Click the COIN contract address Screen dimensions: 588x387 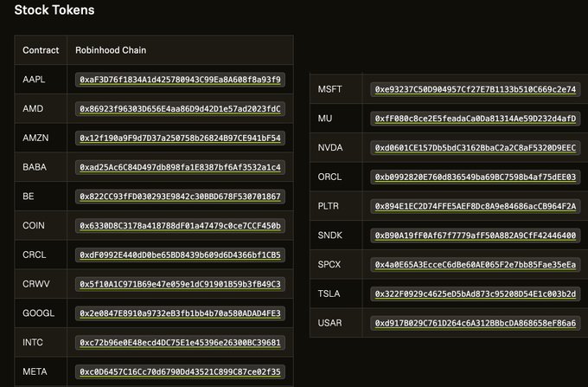(x=180, y=226)
